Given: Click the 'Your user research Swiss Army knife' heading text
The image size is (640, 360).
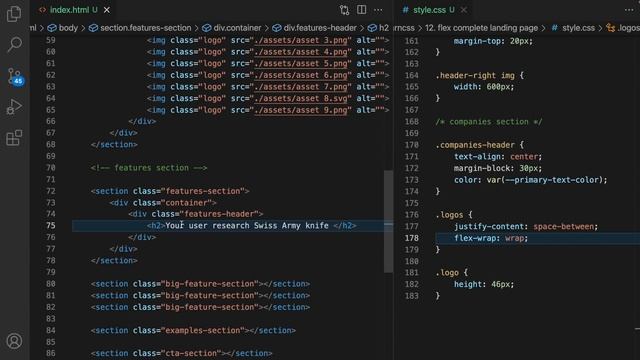Looking at the screenshot, I should (247, 225).
